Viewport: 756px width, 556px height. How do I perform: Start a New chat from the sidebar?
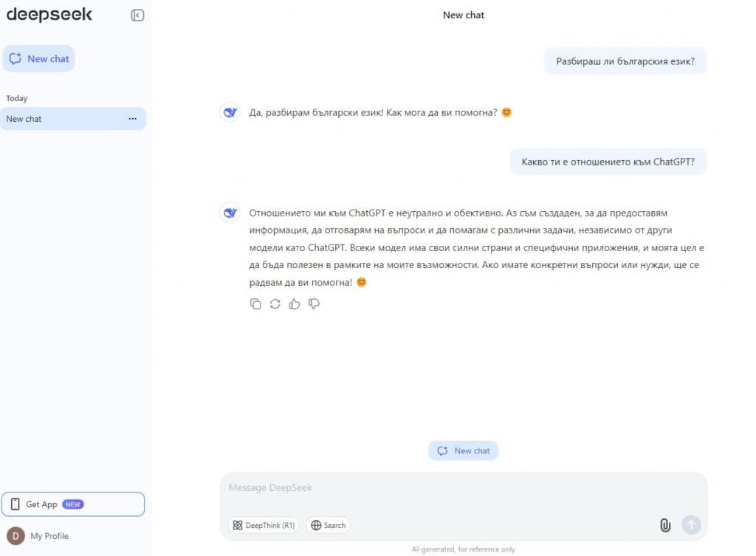click(39, 58)
